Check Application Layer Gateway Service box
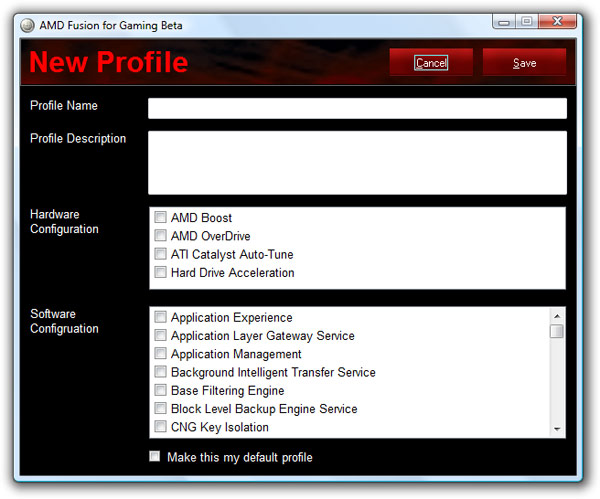This screenshot has height=499, width=600. point(160,335)
